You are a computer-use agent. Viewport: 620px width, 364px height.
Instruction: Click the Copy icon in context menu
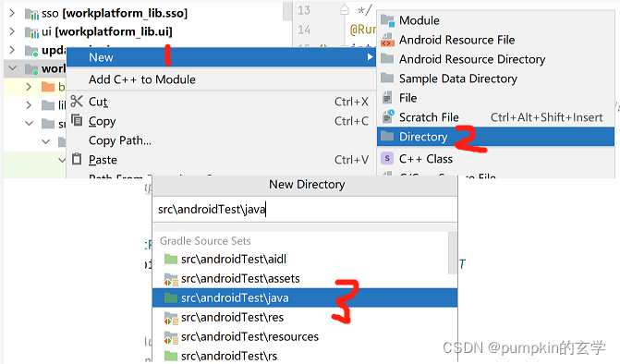pyautogui.click(x=77, y=120)
